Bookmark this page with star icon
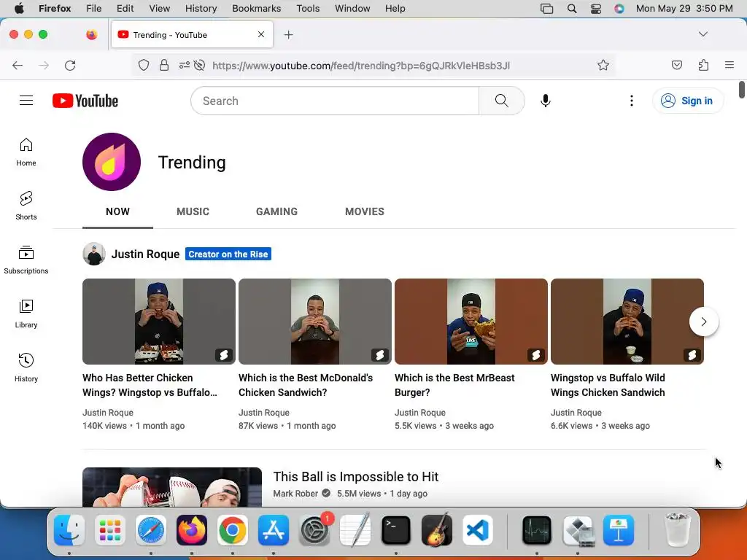 (x=603, y=65)
